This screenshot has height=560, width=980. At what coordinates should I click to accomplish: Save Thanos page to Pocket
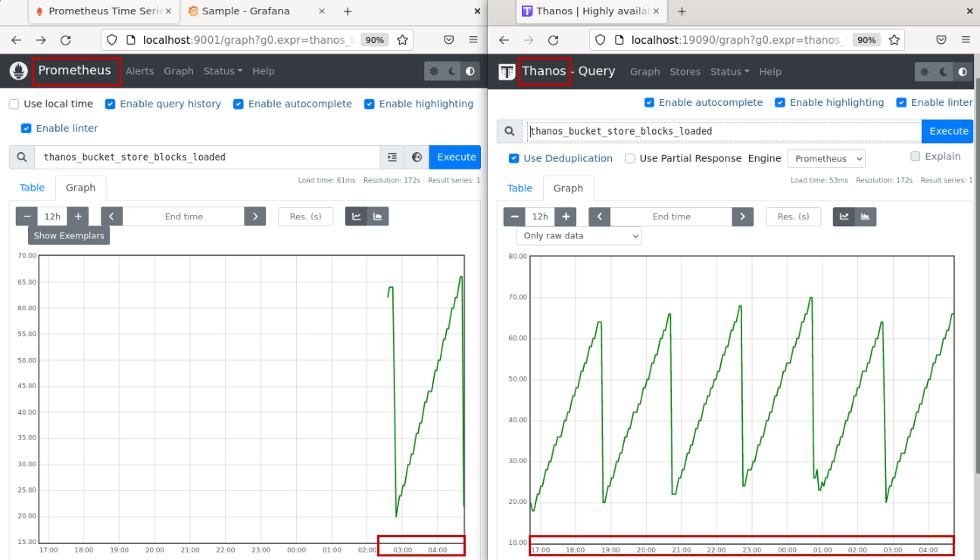pyautogui.click(x=941, y=40)
